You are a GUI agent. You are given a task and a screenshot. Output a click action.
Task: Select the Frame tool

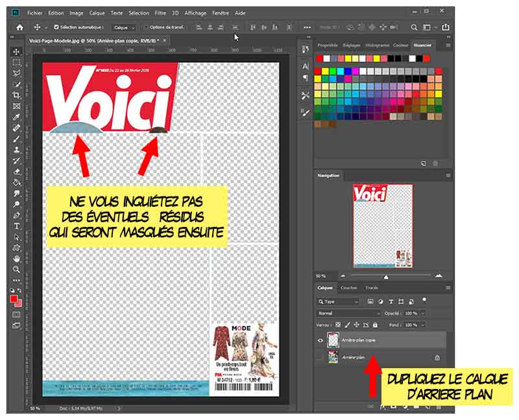[16, 106]
